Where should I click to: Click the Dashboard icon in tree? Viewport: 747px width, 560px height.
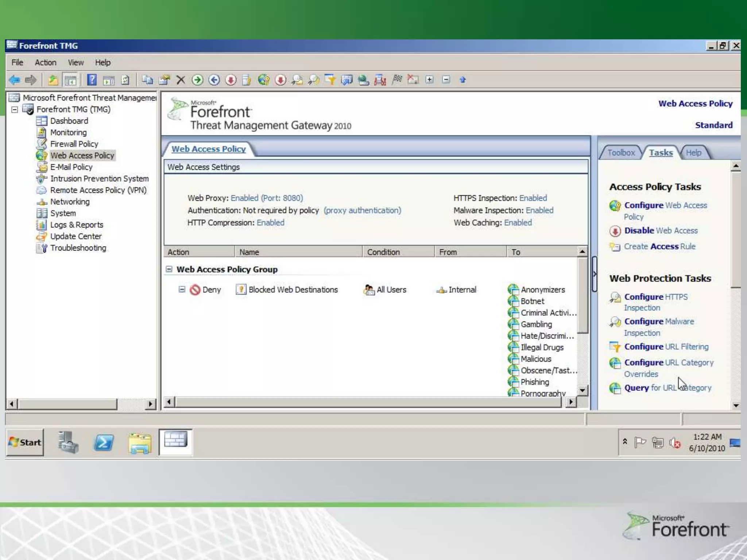[42, 121]
